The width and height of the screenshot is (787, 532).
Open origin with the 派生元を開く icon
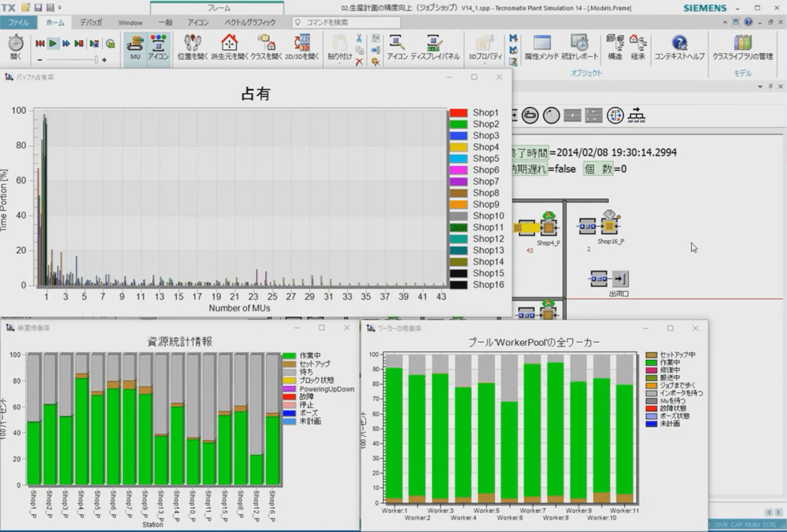coord(229,46)
